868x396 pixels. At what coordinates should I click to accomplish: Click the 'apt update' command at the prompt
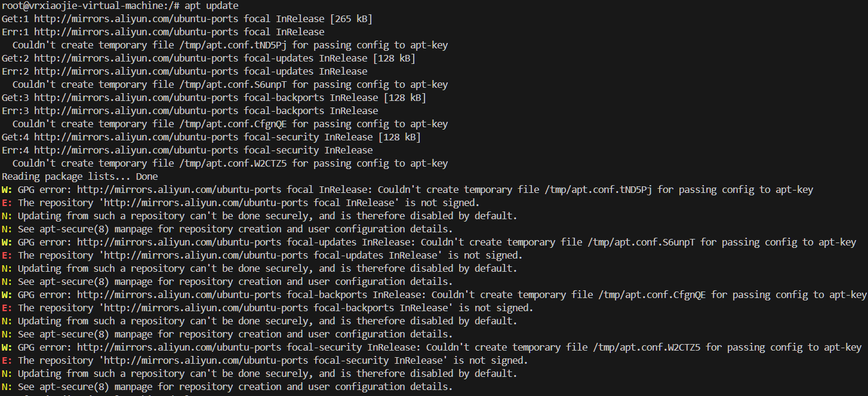pos(211,6)
